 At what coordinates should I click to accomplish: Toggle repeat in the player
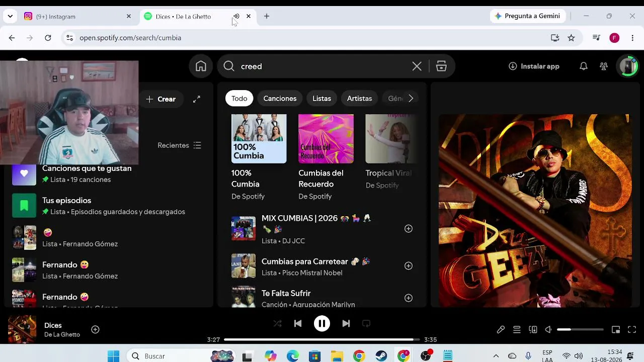(366, 324)
